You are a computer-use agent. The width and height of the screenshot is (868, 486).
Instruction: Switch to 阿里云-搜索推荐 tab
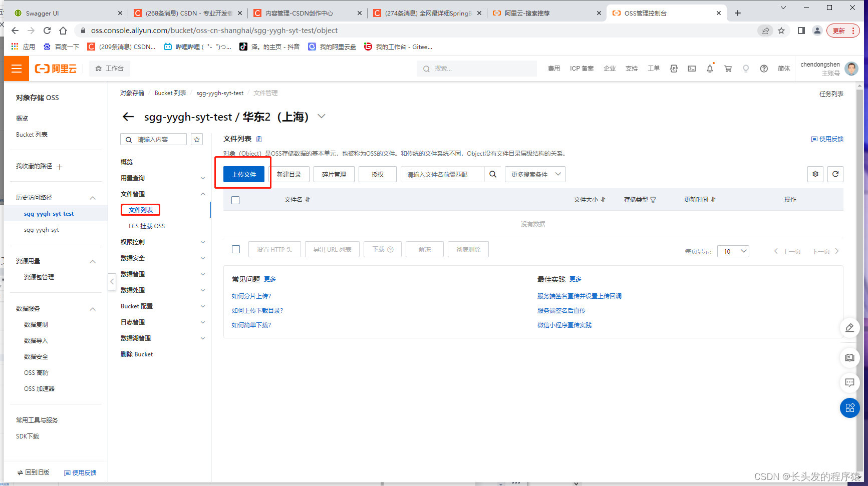547,13
